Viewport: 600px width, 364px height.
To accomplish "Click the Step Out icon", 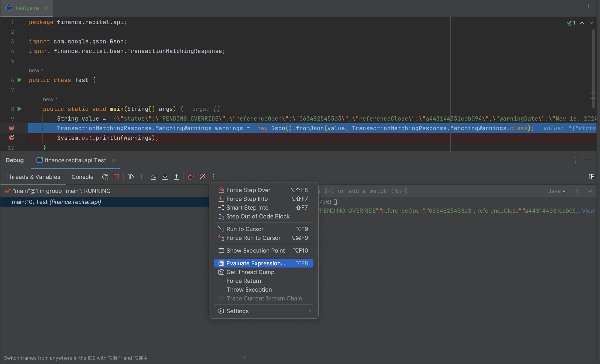I will click(176, 177).
